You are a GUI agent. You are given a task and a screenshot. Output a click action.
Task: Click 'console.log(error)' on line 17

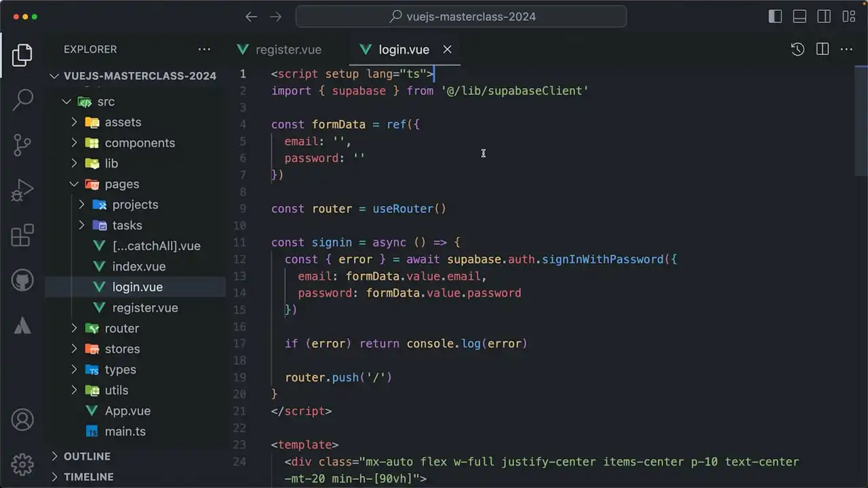pyautogui.click(x=467, y=344)
